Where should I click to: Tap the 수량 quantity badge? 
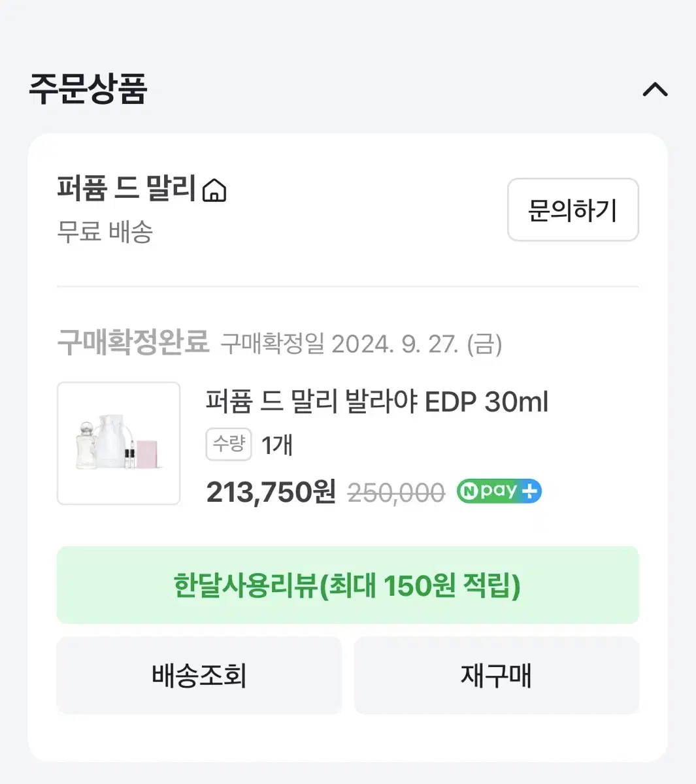pos(229,444)
